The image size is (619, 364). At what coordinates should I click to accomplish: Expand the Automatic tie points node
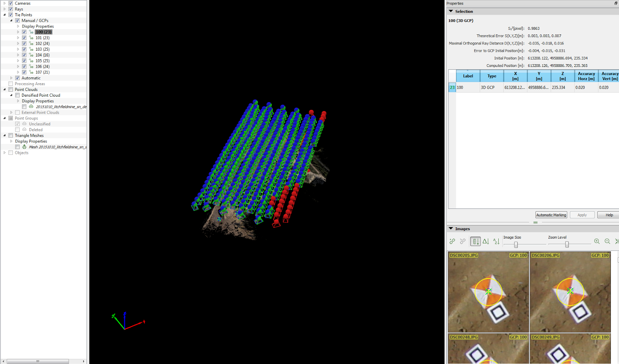pos(11,78)
